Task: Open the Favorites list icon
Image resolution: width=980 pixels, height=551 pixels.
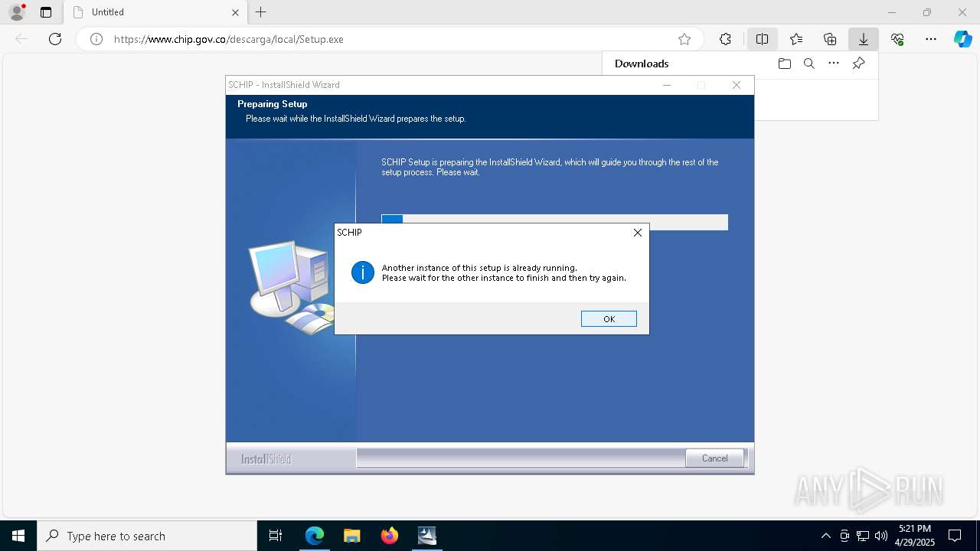Action: click(x=796, y=39)
